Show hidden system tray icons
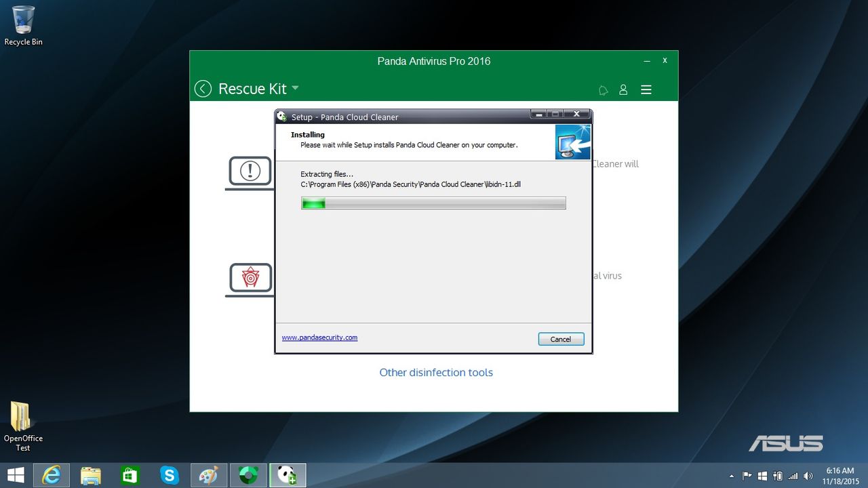Viewport: 868px width, 488px height. pos(731,476)
